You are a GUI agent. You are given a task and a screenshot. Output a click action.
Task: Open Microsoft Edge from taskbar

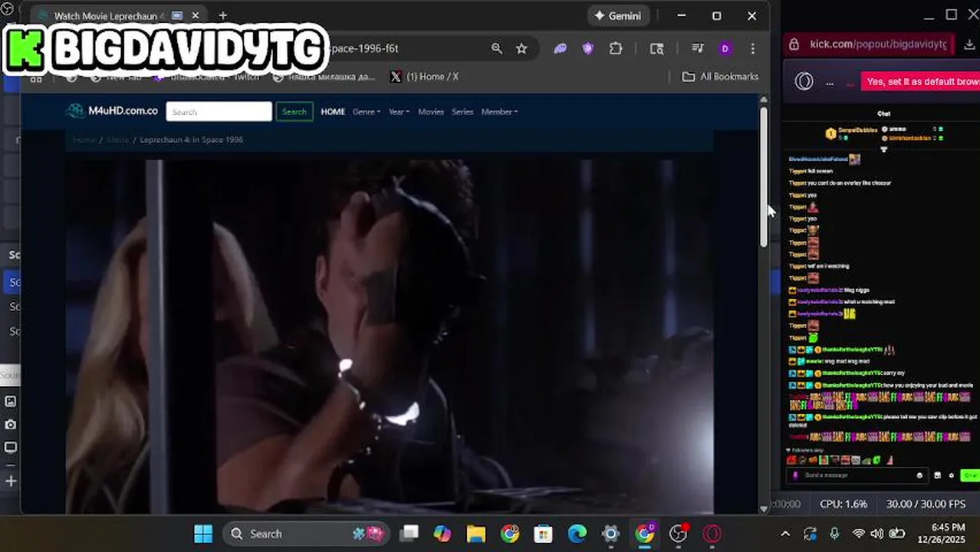(577, 534)
